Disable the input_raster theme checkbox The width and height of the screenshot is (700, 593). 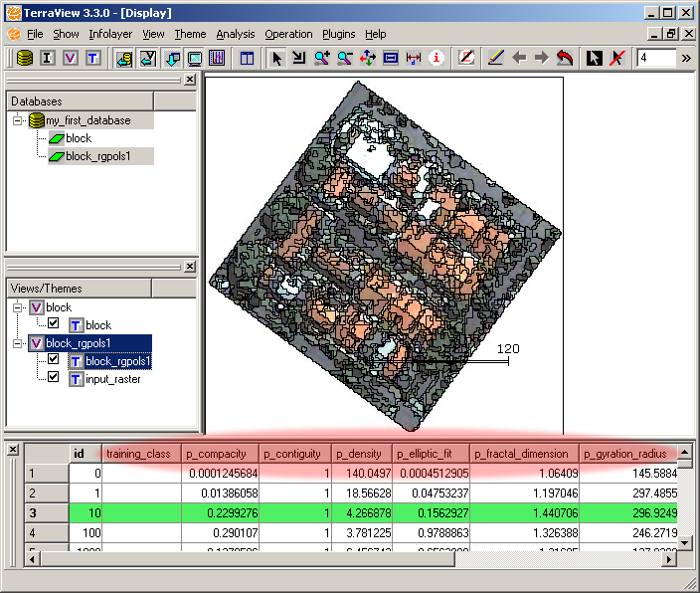click(x=54, y=378)
